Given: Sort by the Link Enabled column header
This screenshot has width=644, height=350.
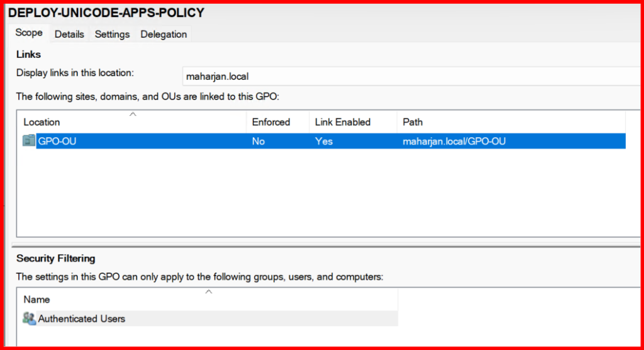Looking at the screenshot, I should click(343, 122).
